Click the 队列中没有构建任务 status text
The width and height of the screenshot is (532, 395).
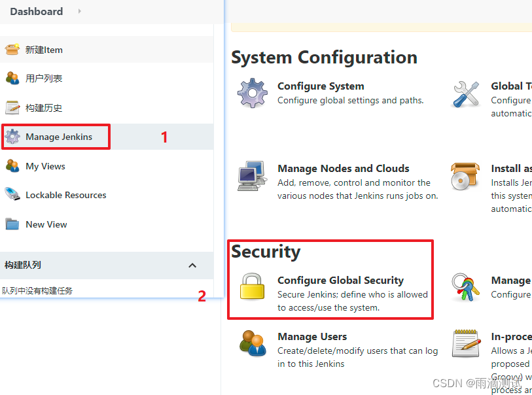(x=37, y=290)
